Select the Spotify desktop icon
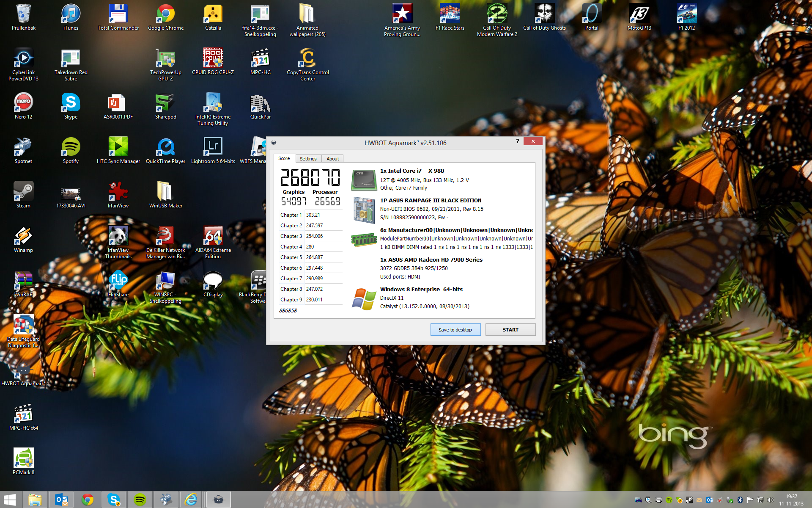Viewport: 812px width, 508px height. pos(71,150)
